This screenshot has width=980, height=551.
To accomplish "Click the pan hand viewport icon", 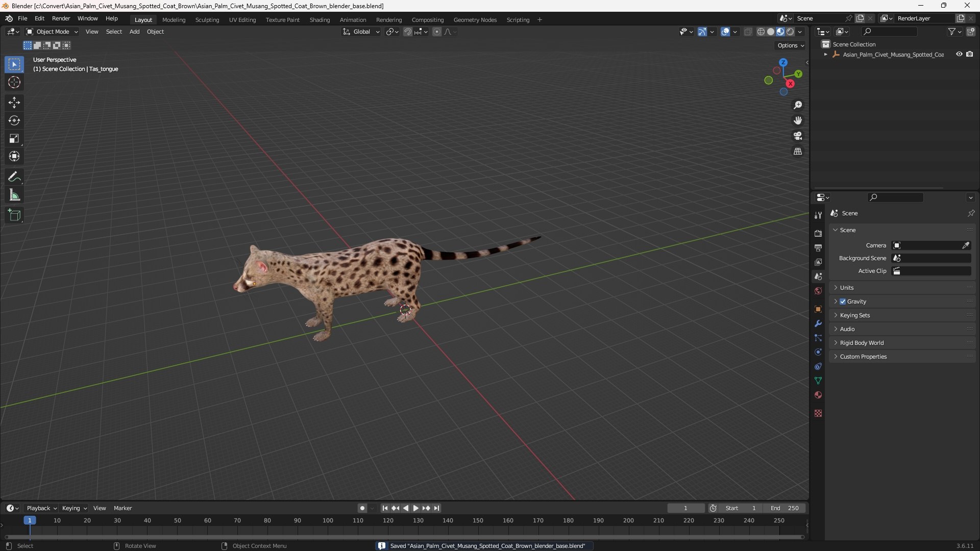I will pos(798,120).
